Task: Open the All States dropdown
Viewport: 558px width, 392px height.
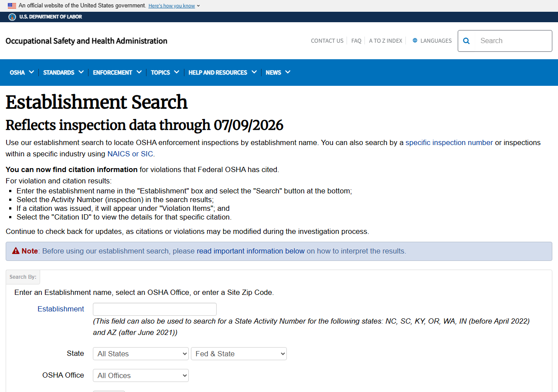Action: (141, 354)
